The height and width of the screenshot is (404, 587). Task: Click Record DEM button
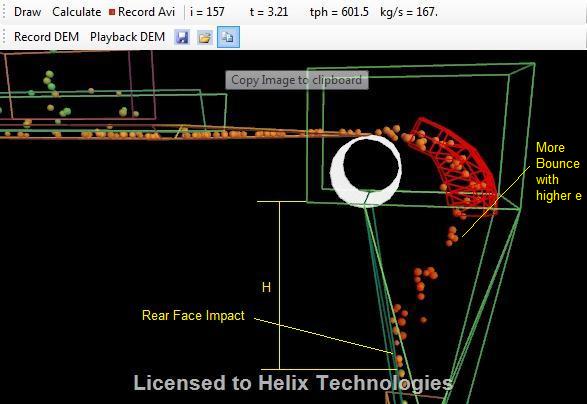click(x=46, y=37)
